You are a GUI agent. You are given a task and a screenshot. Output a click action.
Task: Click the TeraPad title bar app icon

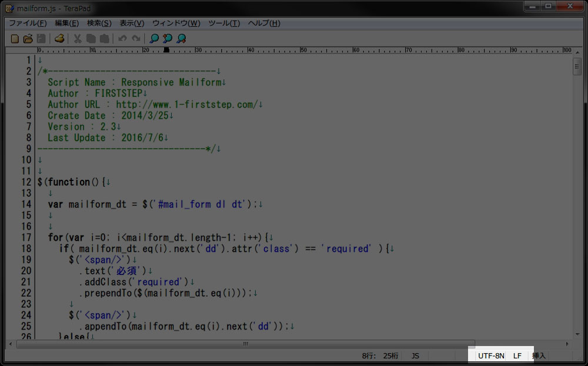coord(9,9)
